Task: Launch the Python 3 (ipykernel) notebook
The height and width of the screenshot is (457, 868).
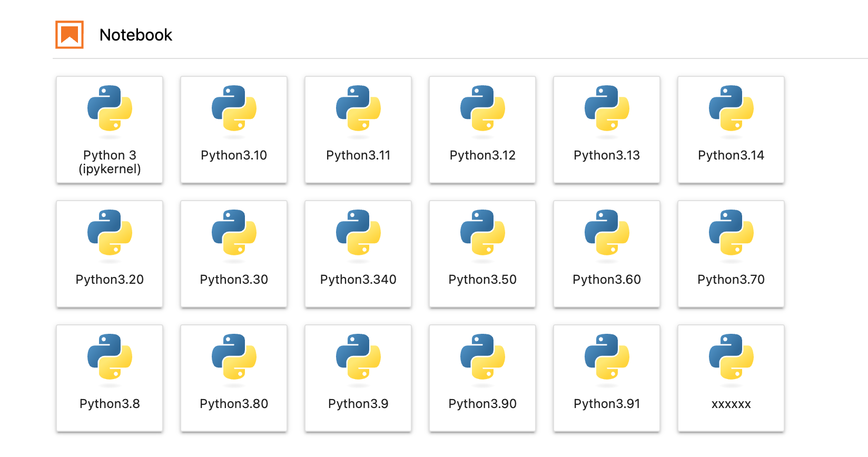Action: [x=110, y=130]
